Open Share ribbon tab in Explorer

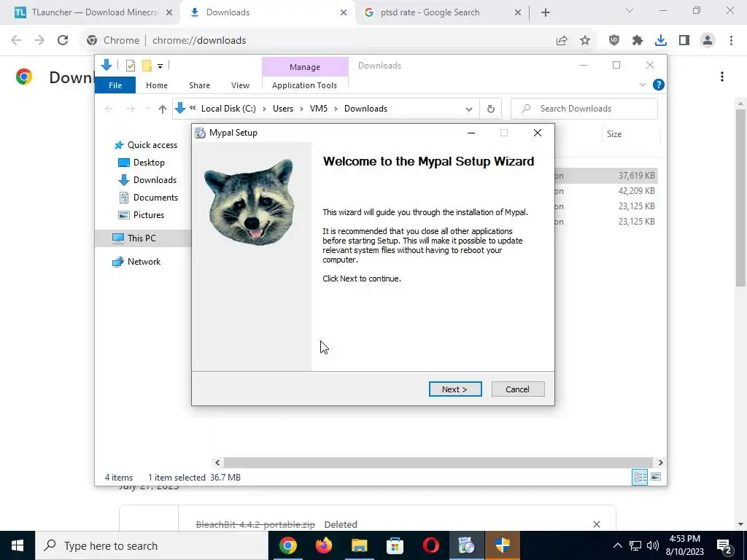[199, 85]
